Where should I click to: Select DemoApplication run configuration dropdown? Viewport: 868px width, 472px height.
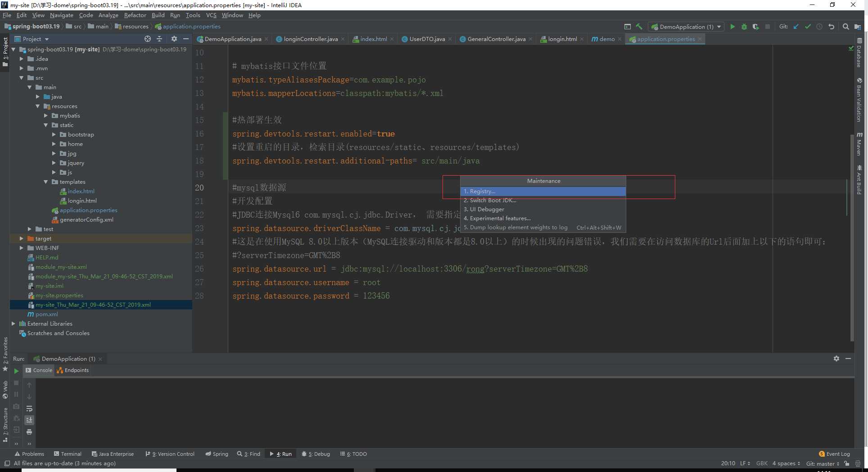686,27
